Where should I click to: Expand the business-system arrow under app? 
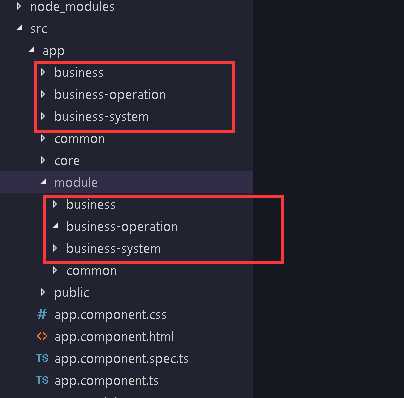click(x=43, y=116)
